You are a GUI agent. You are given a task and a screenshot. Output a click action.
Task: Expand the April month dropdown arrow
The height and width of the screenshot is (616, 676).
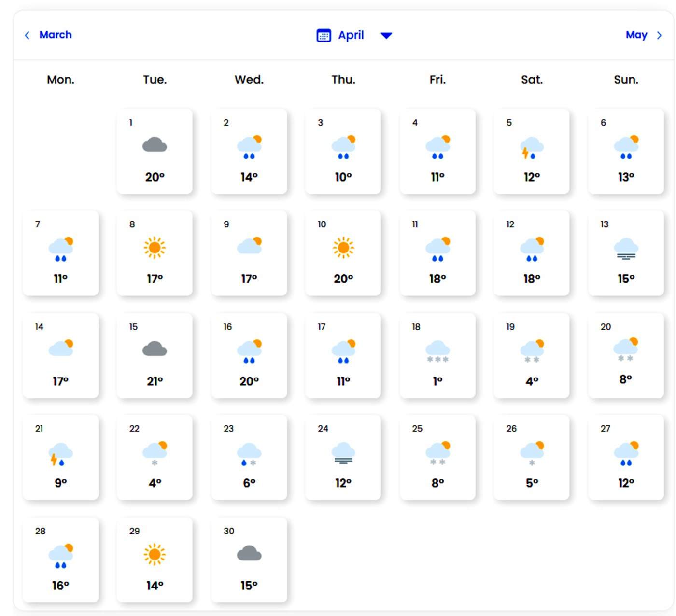[x=386, y=36]
